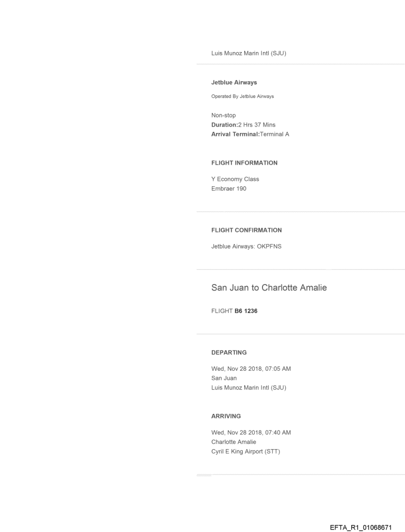Click the bold Jetblue Airways heading
Image resolution: width=405 pixels, height=532 pixels.
tap(234, 82)
